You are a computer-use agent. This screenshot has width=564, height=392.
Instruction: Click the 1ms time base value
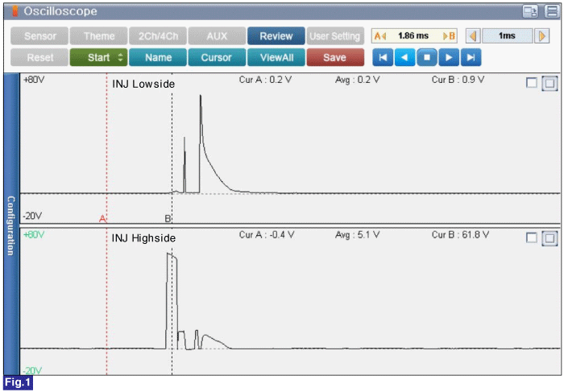[507, 36]
